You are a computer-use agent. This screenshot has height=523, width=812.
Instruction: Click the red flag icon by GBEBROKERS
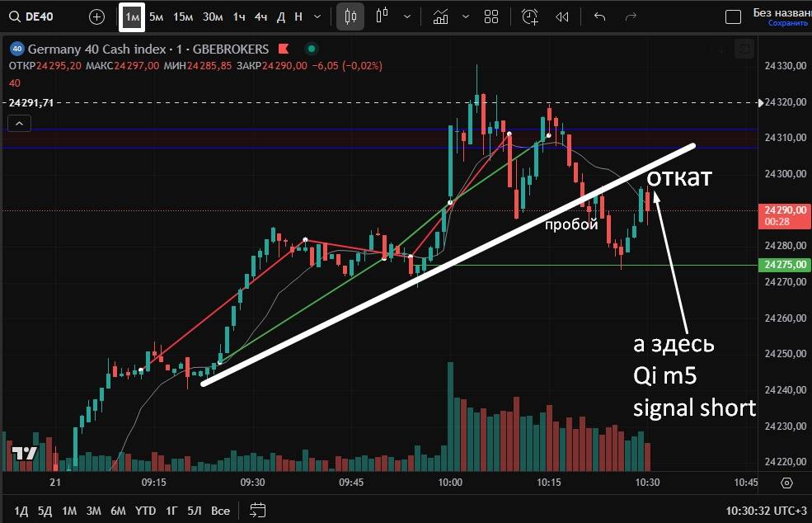pos(284,49)
